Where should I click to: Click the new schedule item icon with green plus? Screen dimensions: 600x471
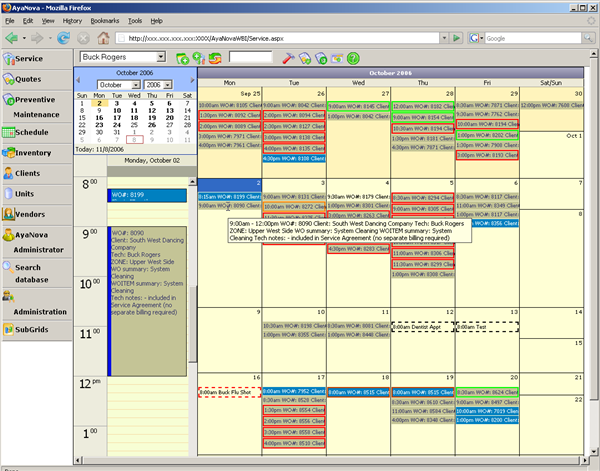tap(183, 58)
